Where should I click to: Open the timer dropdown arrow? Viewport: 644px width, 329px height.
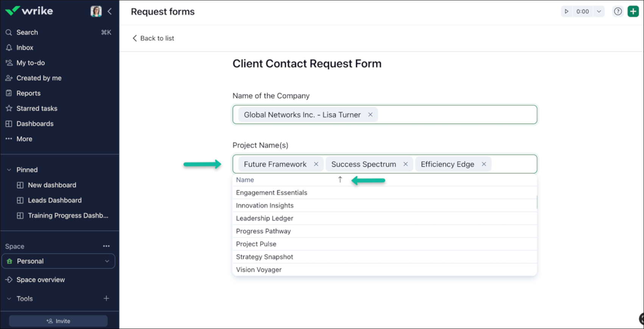click(599, 11)
